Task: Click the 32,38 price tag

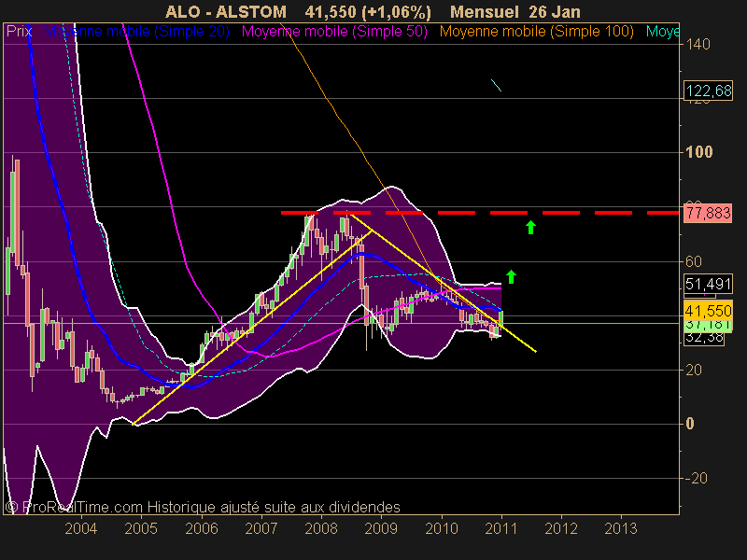Action: point(704,338)
